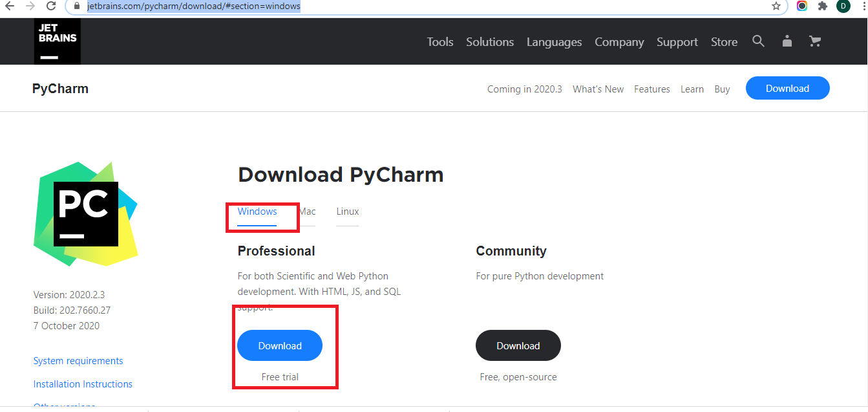Screen dimensions: 868x412
Task: Click the Download PyCharm heading
Action: (341, 175)
